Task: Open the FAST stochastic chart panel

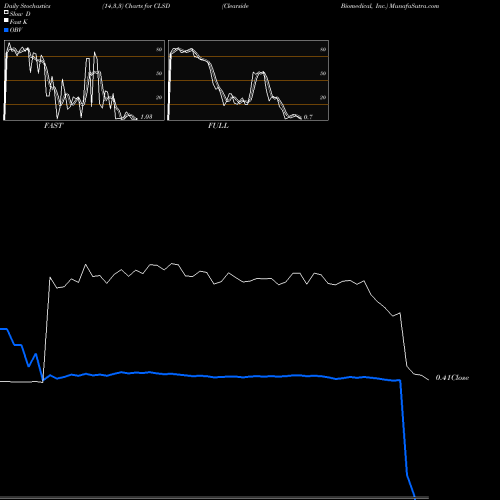Action: (84, 80)
